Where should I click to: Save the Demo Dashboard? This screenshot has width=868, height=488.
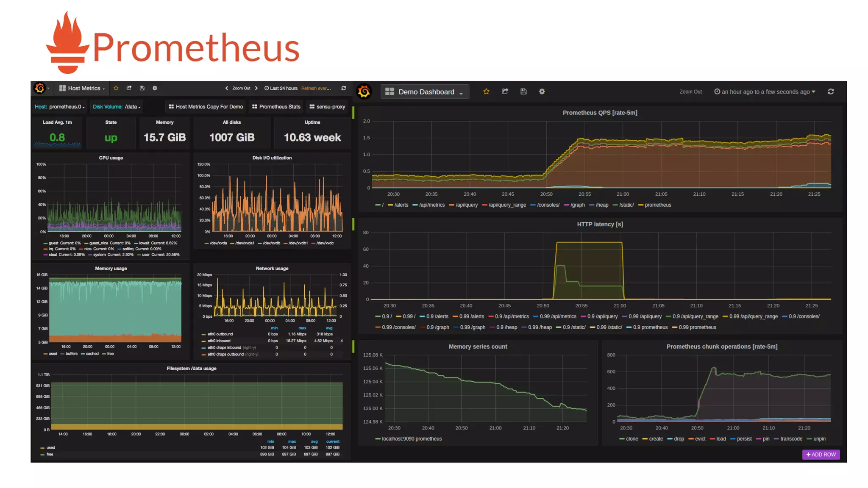[523, 91]
